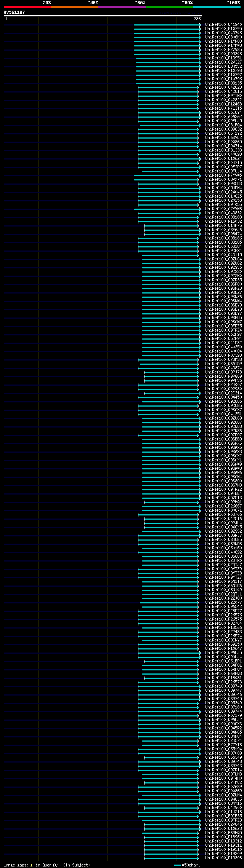The width and height of the screenshot is (244, 868).
Task: Select the UniRef100_Q7DM38 label
Action: 223,359
